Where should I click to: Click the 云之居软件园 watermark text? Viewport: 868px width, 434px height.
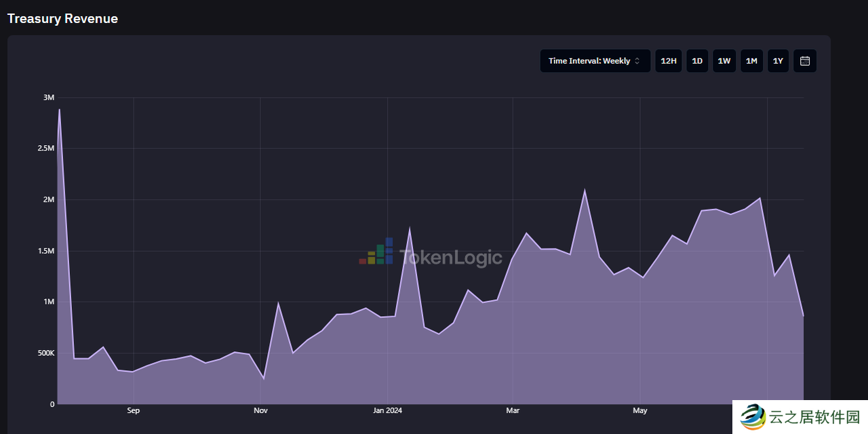click(814, 417)
